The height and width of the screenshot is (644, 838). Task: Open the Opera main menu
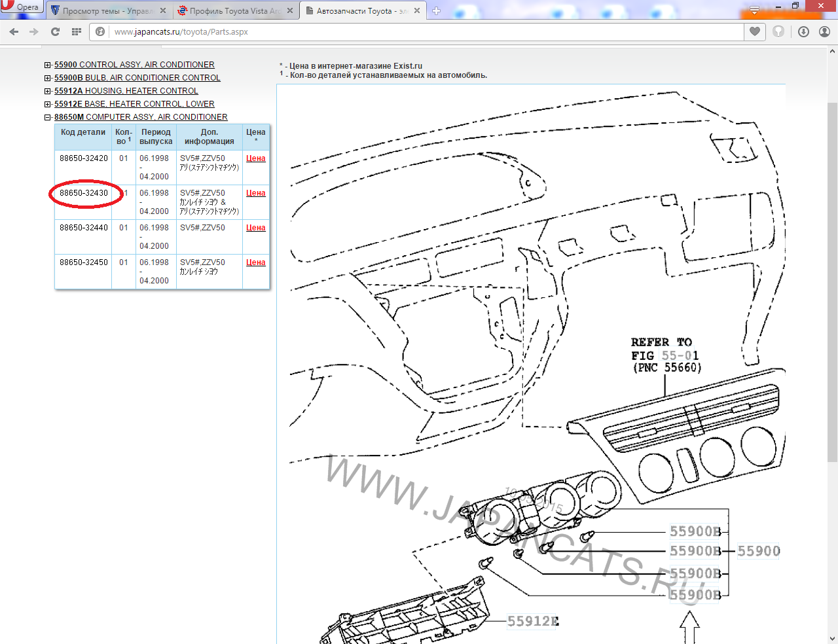coord(21,7)
